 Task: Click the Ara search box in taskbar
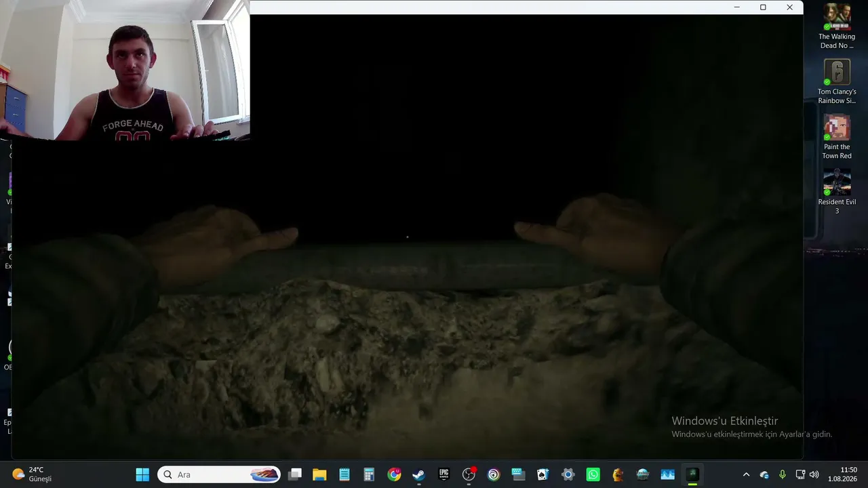pos(220,474)
